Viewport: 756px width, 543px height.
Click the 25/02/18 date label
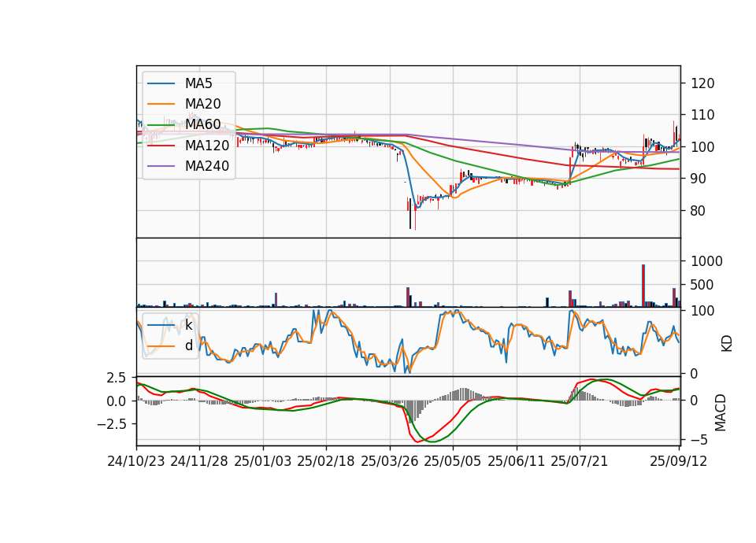[x=326, y=461]
